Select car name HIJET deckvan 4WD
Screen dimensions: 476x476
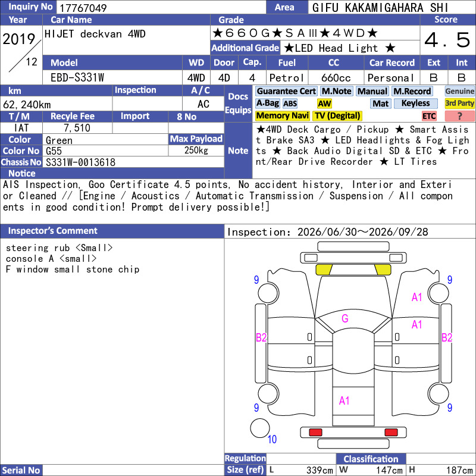(x=95, y=34)
